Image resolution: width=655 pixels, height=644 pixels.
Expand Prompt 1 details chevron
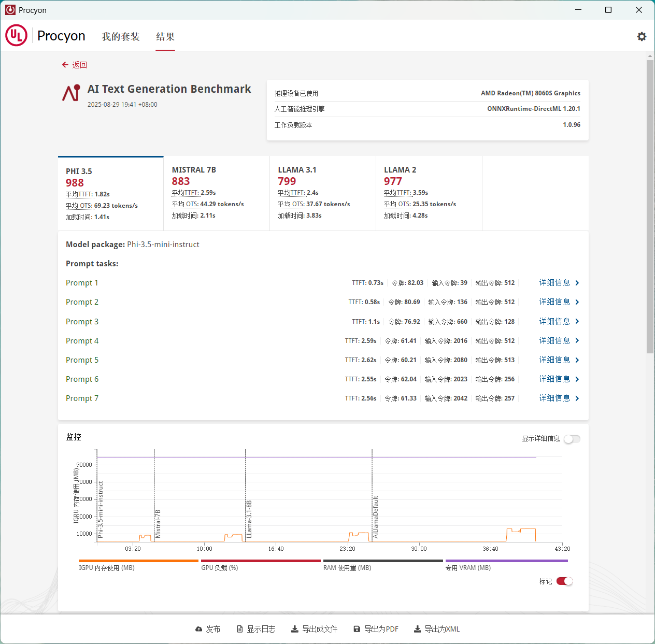pos(577,283)
